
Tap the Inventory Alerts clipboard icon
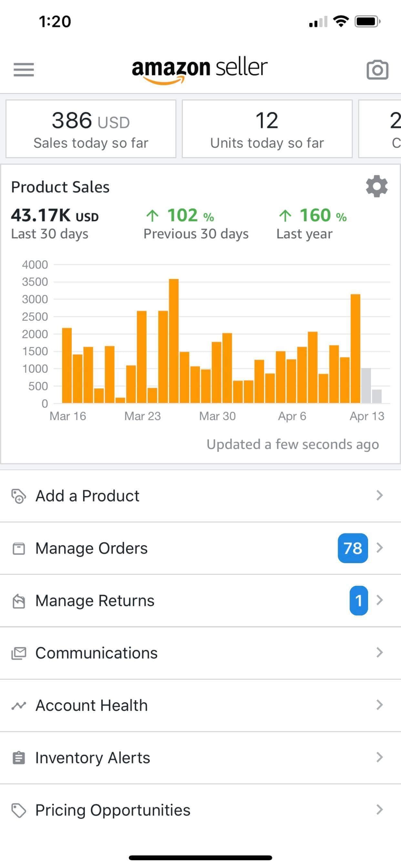pyautogui.click(x=18, y=758)
